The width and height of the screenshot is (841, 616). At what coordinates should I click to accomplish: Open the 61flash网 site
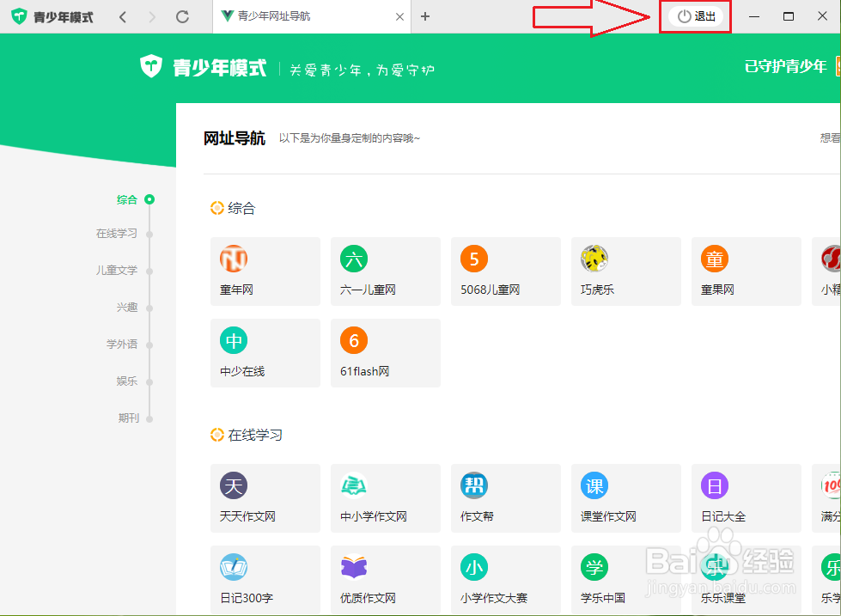(385, 353)
